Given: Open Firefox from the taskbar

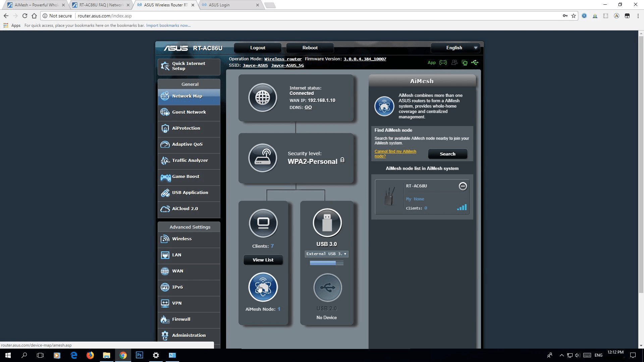Looking at the screenshot, I should pyautogui.click(x=90, y=355).
